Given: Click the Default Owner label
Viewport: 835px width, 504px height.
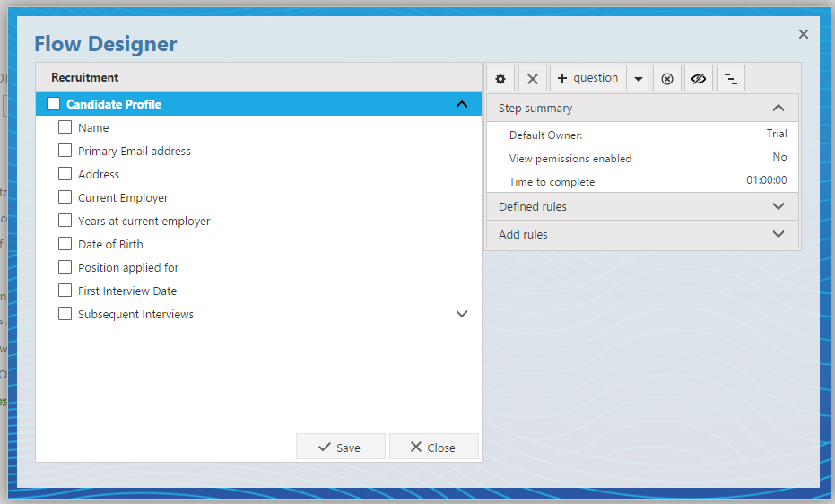Looking at the screenshot, I should pos(546,135).
